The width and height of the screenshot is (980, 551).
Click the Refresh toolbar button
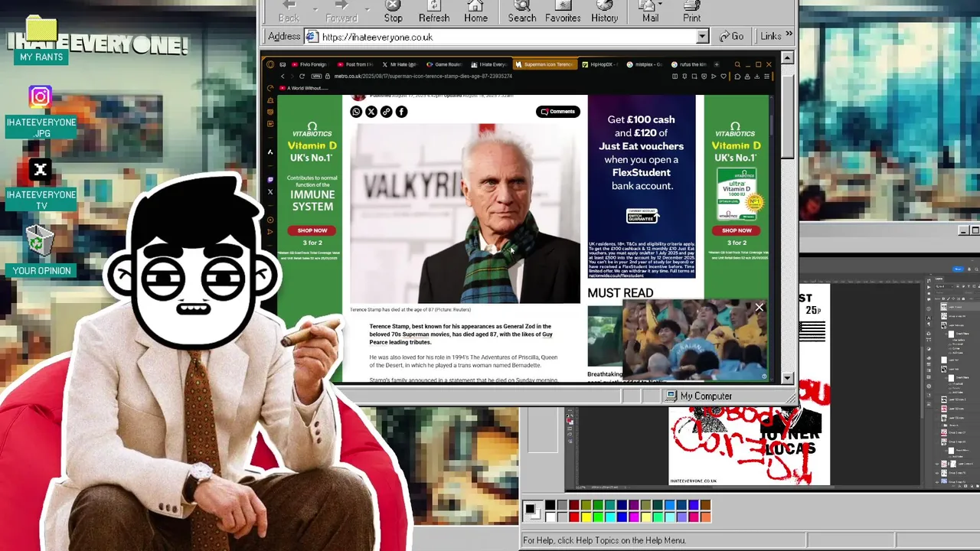pos(433,11)
